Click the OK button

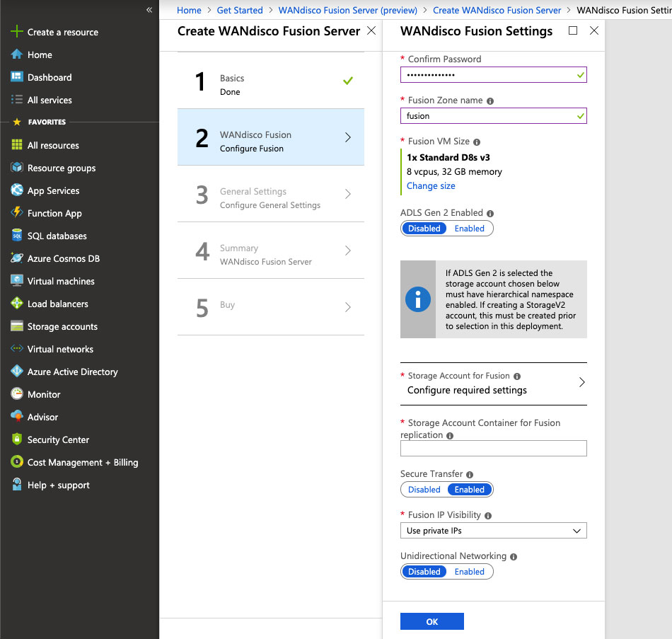(x=432, y=621)
